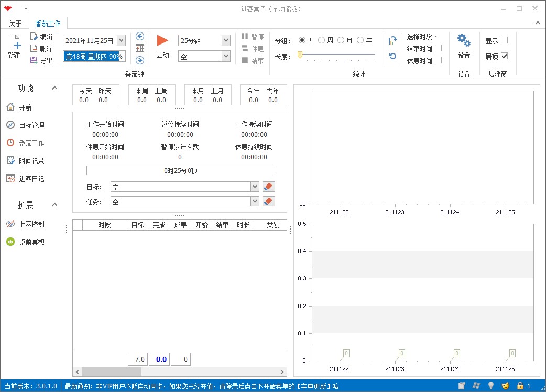Click the previous date arrow icon
546x392 pixels.
point(140,36)
